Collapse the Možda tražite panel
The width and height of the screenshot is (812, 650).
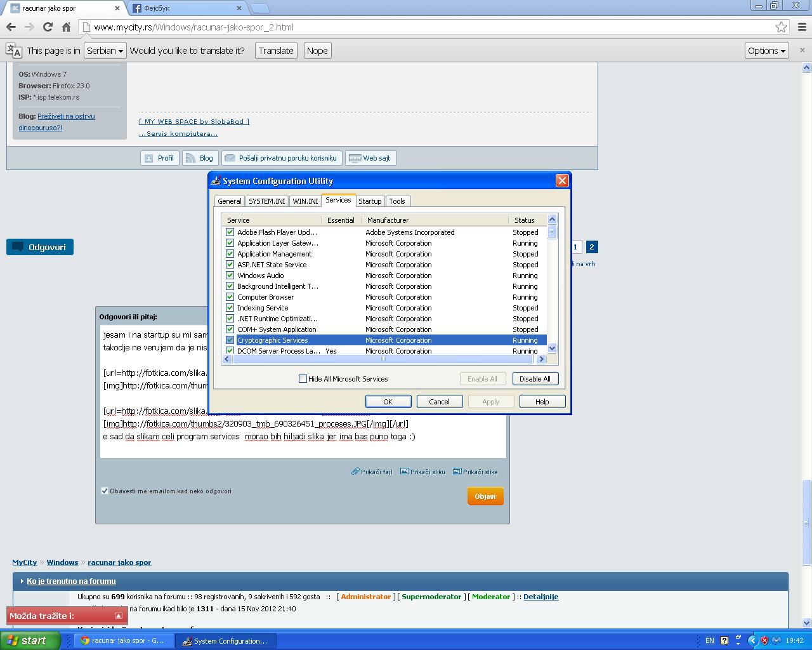pyautogui.click(x=119, y=616)
